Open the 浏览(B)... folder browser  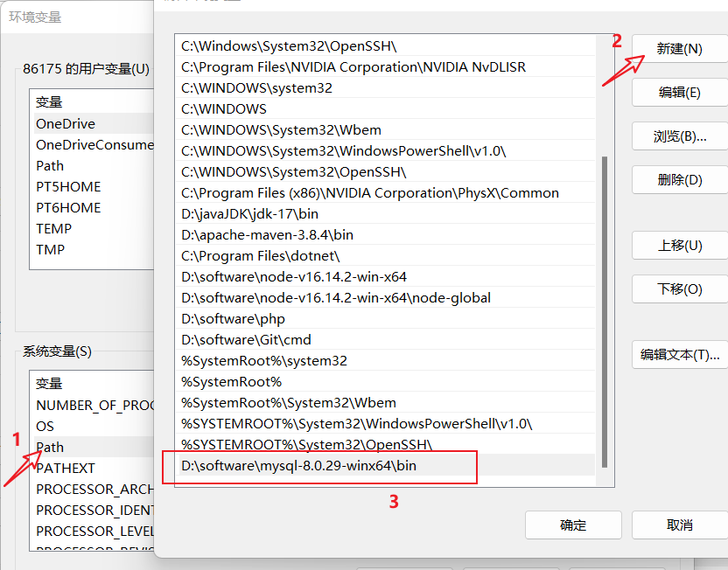coord(679,136)
